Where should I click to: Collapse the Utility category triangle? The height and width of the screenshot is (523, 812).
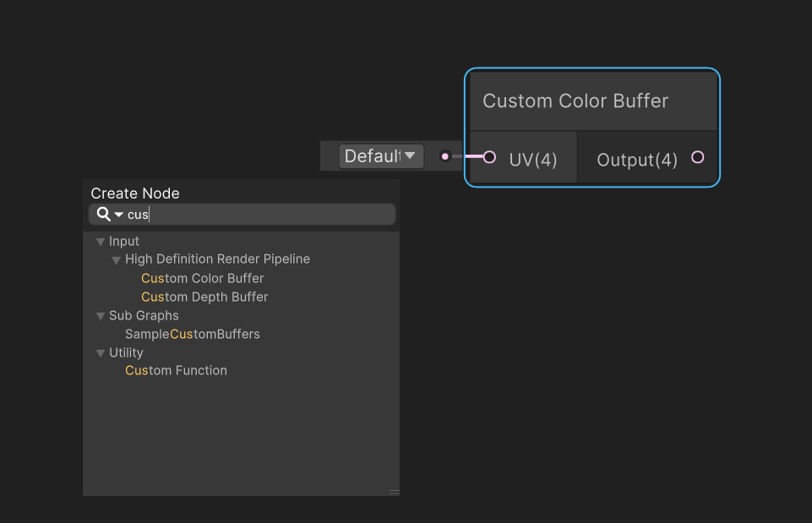pos(101,353)
